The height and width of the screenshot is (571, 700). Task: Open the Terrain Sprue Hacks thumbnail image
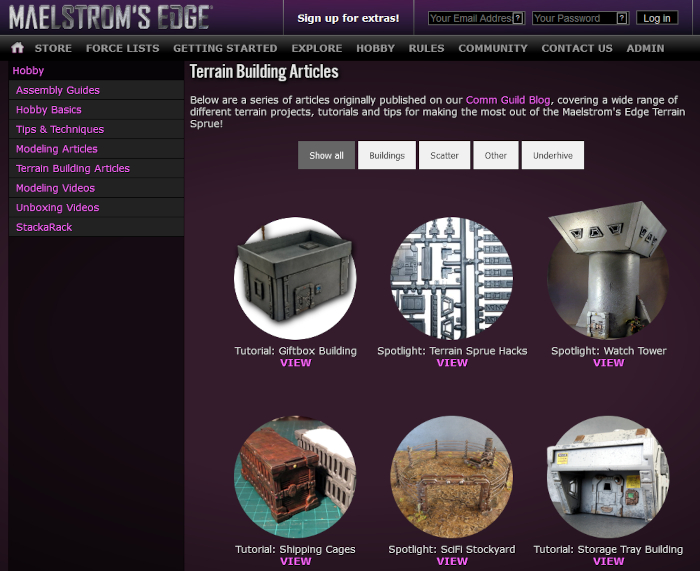click(x=452, y=278)
